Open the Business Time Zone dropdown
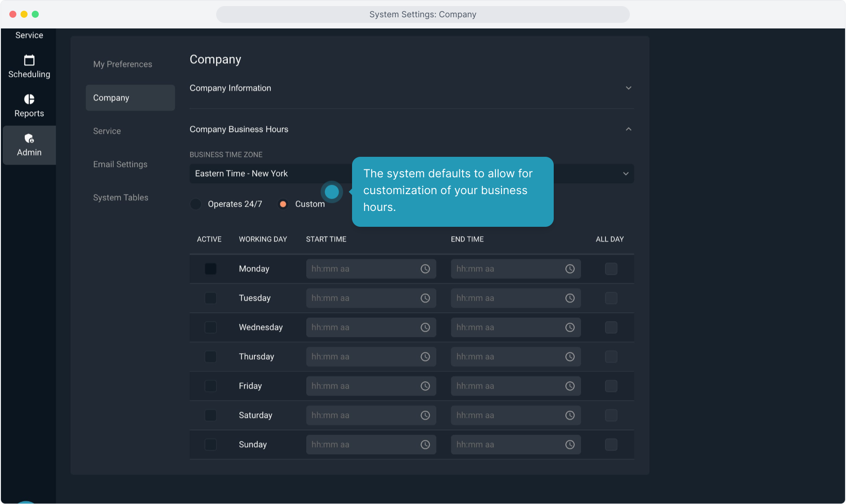 coord(626,174)
